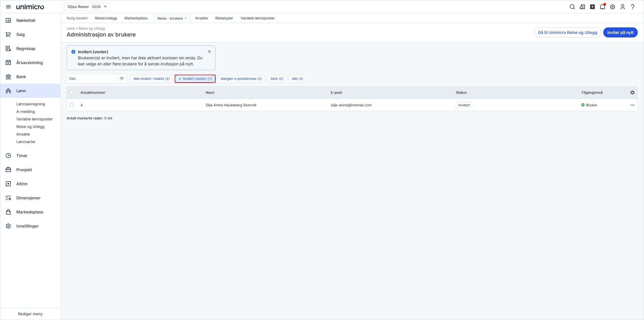The height and width of the screenshot is (320, 644).
Task: Switch to the Reisetyper recent tab
Action: coord(224,18)
